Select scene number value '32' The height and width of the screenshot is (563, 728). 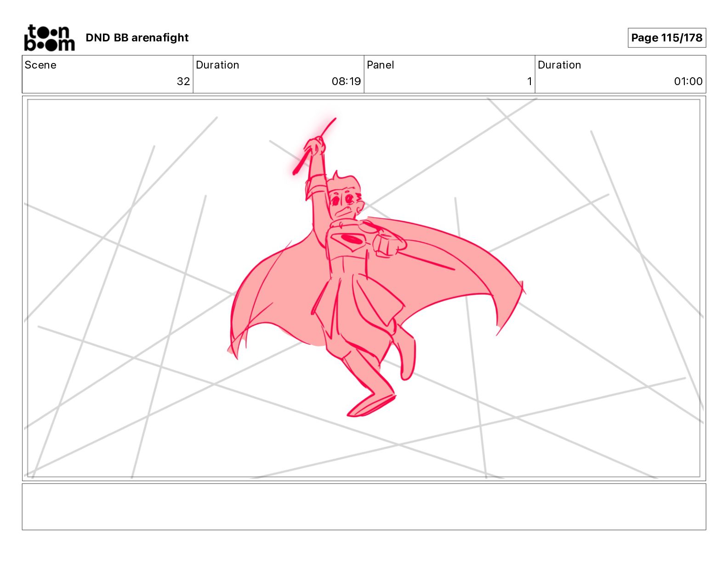[183, 81]
